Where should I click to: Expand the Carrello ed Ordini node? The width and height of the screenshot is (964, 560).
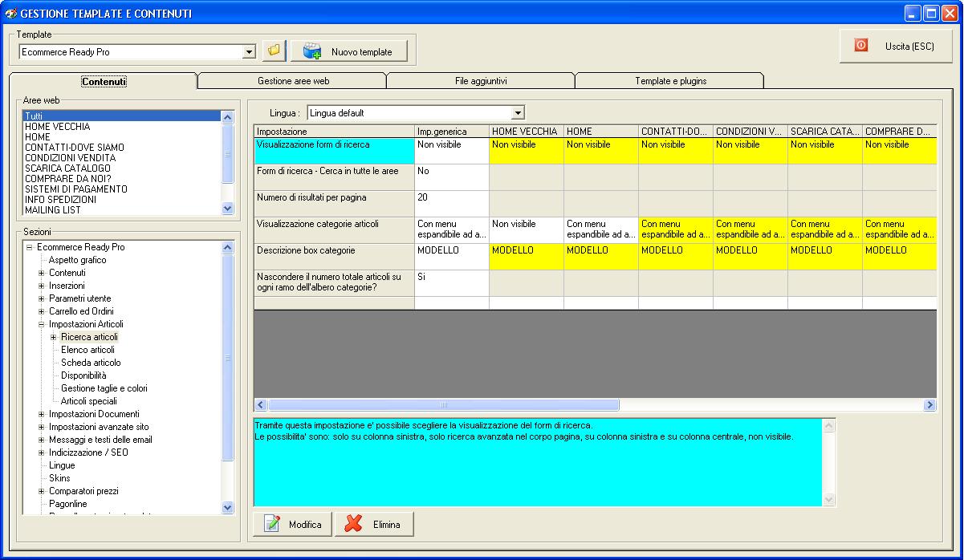(x=42, y=311)
